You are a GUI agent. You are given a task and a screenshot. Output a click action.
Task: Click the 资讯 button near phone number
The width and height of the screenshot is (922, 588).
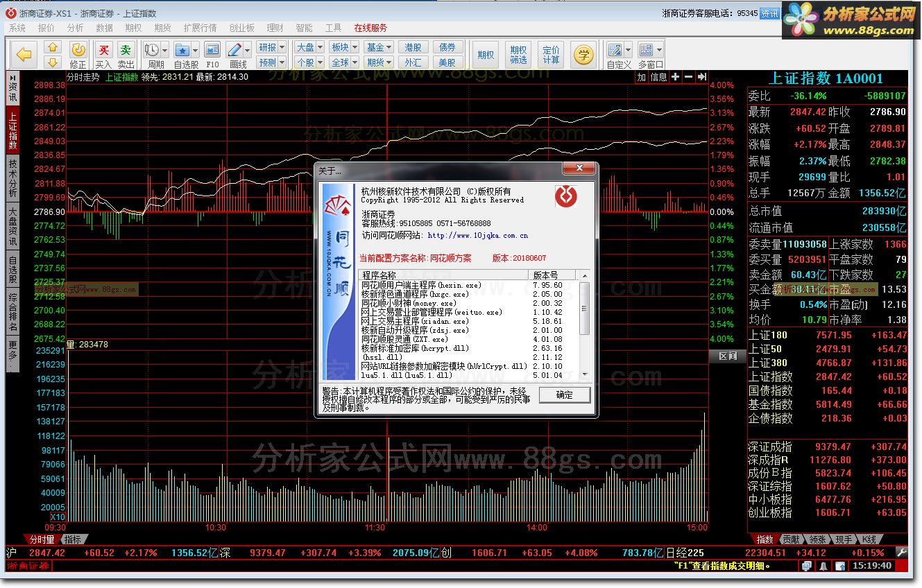(770, 13)
